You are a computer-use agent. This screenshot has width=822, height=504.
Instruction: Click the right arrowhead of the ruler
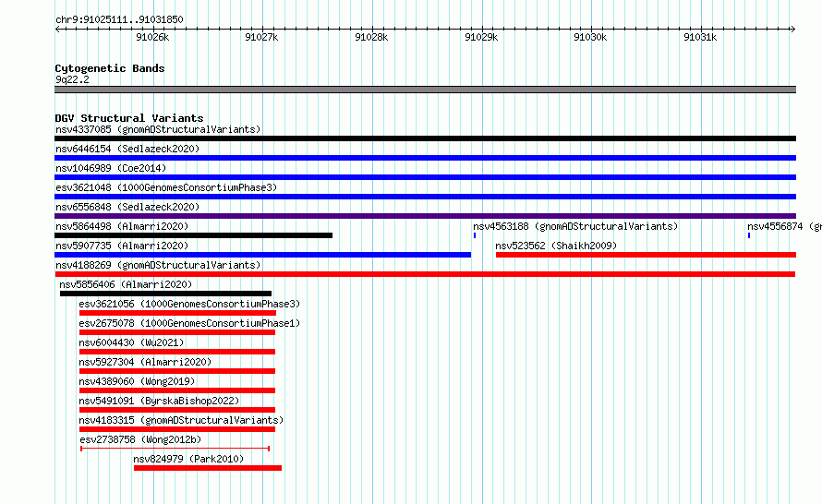[x=793, y=29]
